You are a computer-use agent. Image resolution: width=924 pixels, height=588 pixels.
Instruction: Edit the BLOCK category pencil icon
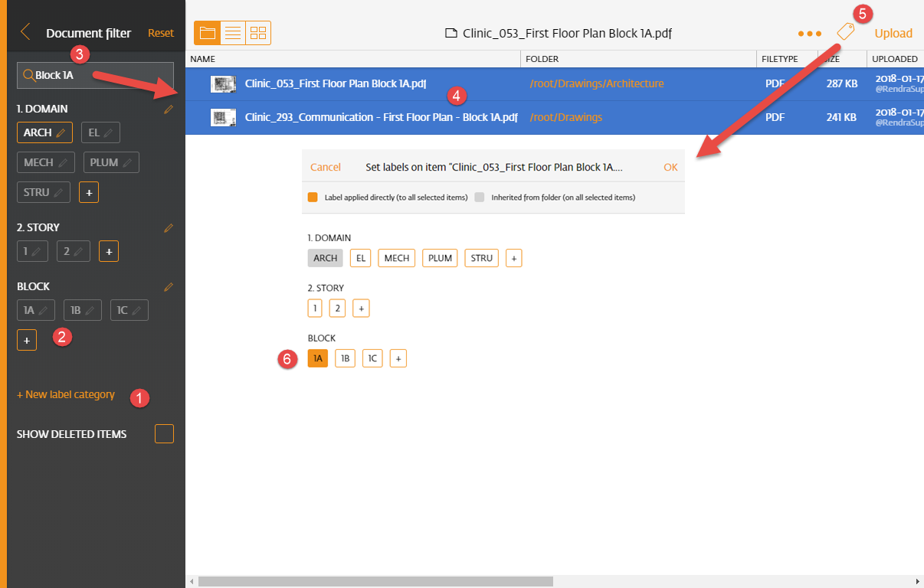(169, 287)
